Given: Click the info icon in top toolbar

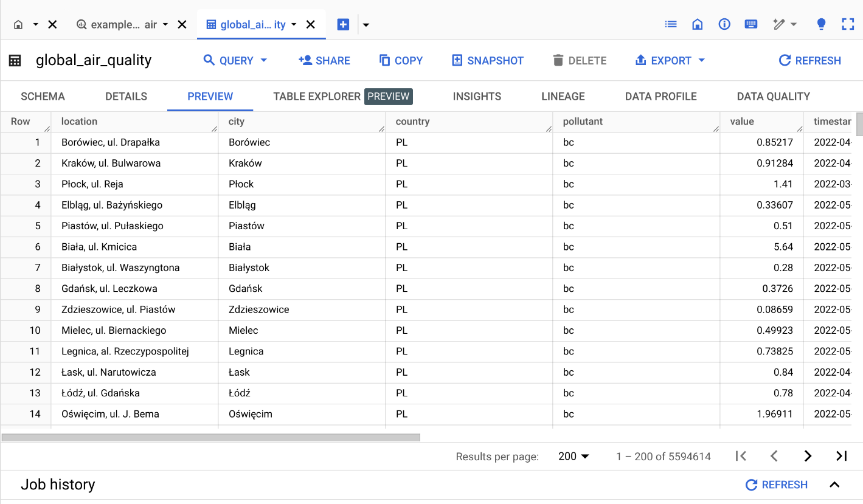Looking at the screenshot, I should click(724, 24).
